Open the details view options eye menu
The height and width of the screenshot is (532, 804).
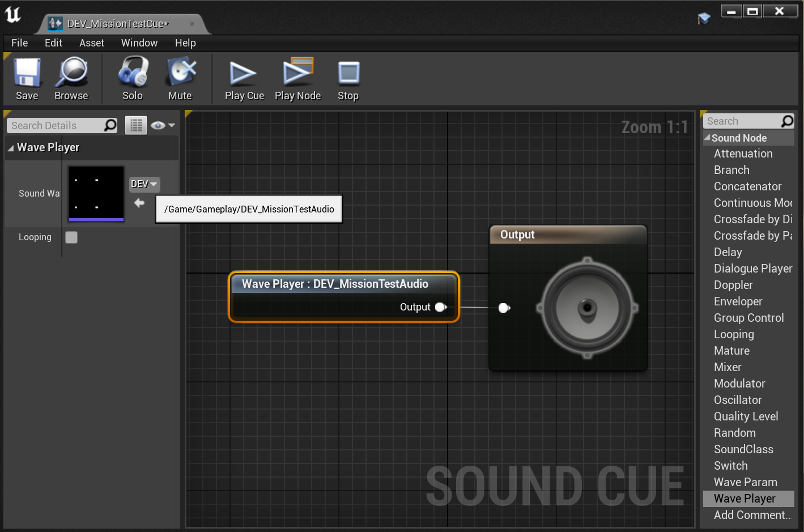coord(163,125)
